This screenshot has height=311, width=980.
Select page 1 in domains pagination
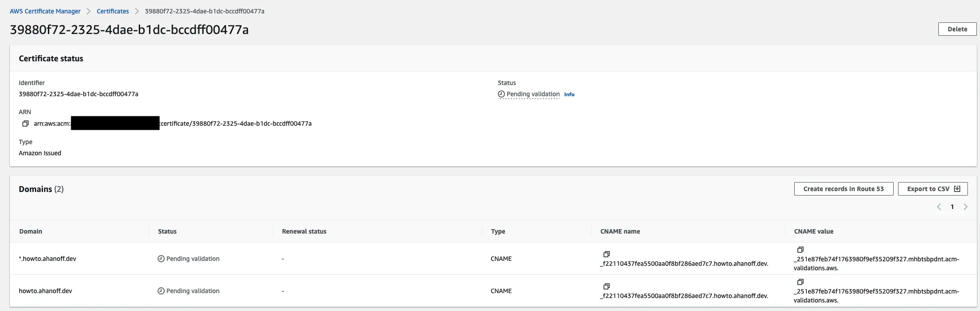[952, 207]
